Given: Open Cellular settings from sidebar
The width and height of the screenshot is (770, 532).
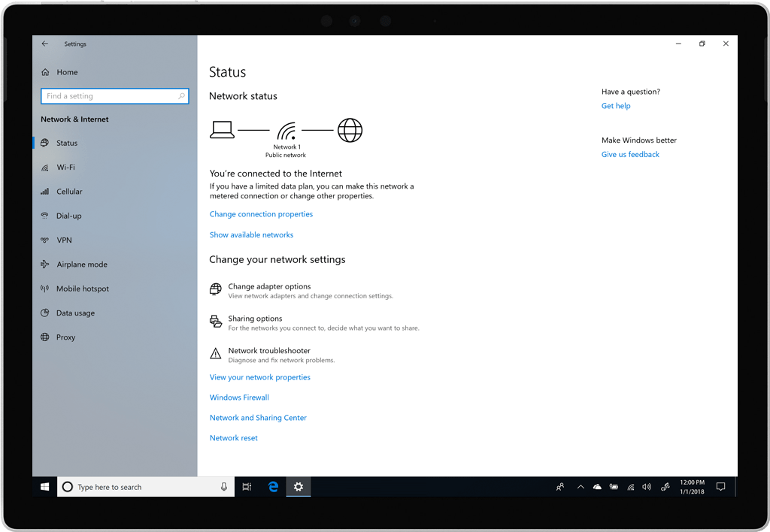Looking at the screenshot, I should [x=69, y=192].
